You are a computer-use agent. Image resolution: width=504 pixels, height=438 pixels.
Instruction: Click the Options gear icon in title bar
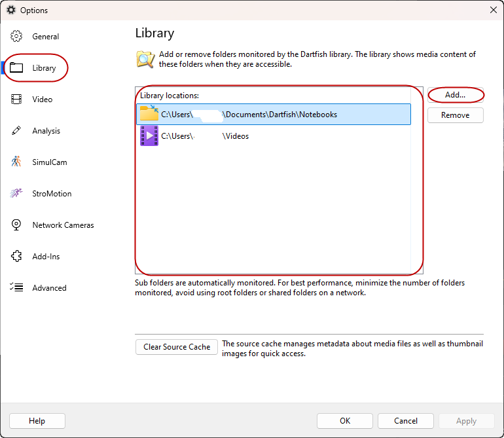(11, 10)
